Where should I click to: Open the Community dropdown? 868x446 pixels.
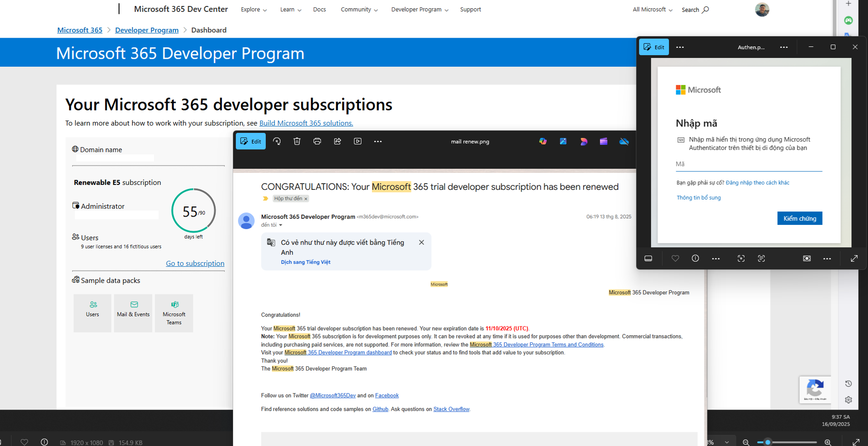tap(359, 10)
